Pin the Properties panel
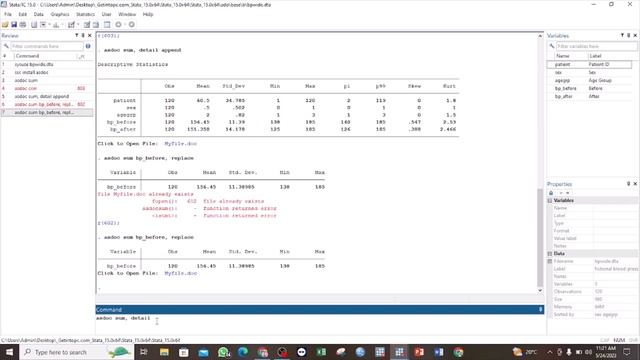 point(629,184)
